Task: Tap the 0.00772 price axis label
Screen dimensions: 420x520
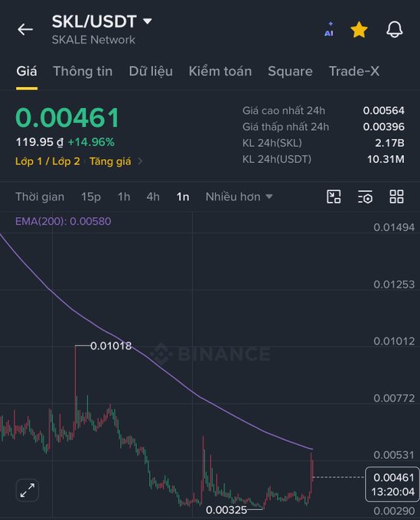Action: tap(394, 398)
